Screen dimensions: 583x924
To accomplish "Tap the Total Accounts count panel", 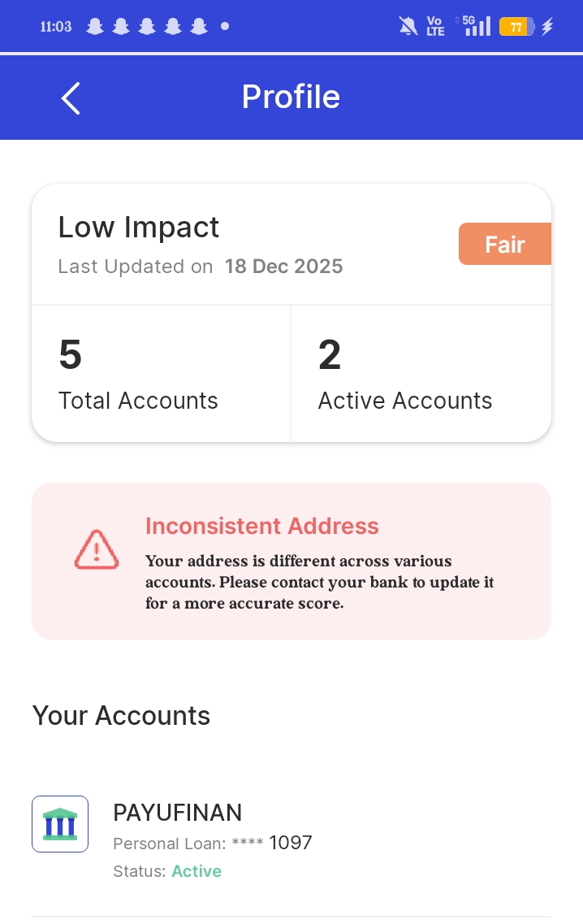I will tap(161, 374).
